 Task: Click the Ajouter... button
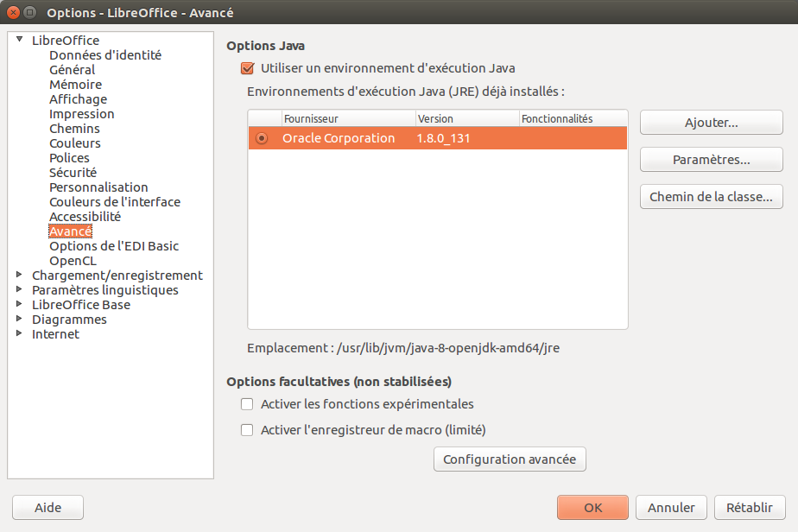click(x=711, y=123)
